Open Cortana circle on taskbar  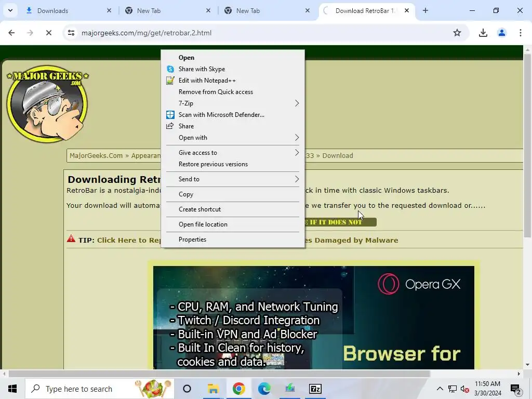(x=187, y=389)
